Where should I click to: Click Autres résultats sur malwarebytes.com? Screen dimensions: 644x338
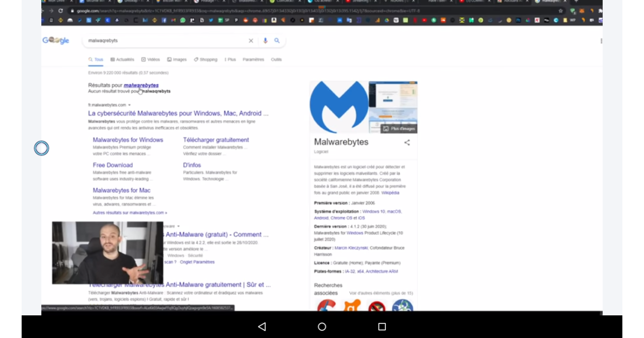click(x=130, y=213)
